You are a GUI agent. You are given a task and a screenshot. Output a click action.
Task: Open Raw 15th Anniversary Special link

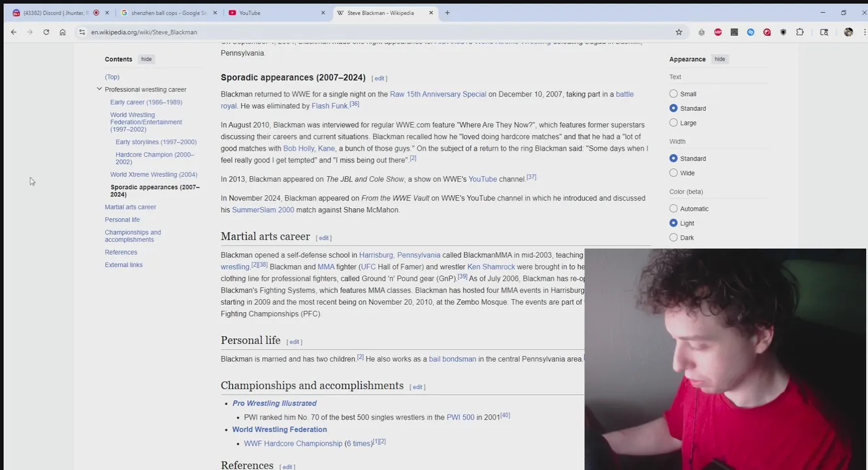click(x=438, y=95)
